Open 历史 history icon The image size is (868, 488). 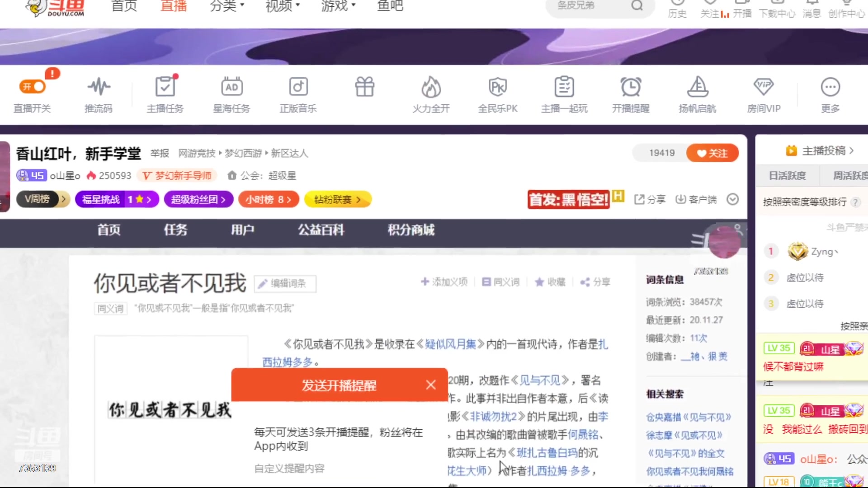click(x=677, y=9)
